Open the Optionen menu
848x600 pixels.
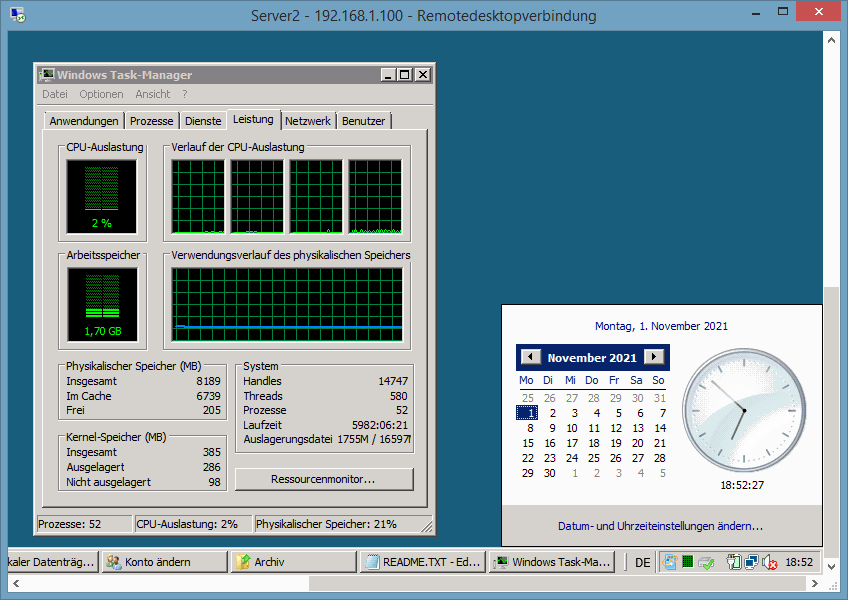point(101,94)
